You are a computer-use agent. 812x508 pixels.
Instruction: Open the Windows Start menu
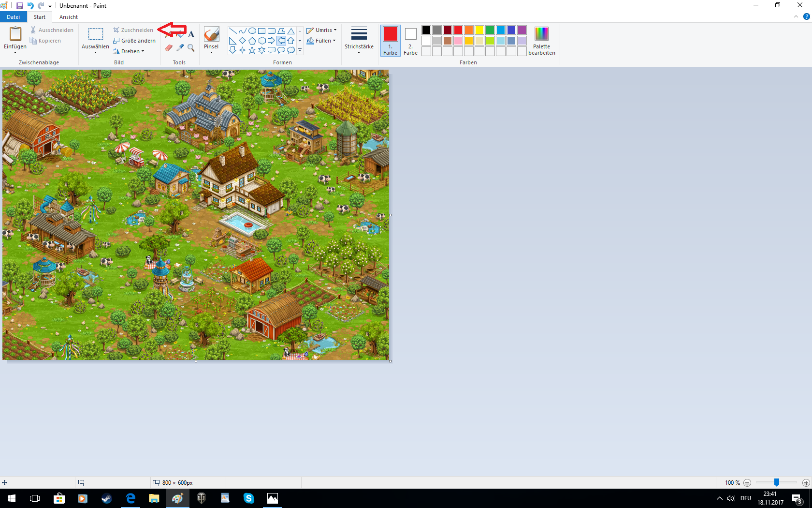[x=12, y=498]
